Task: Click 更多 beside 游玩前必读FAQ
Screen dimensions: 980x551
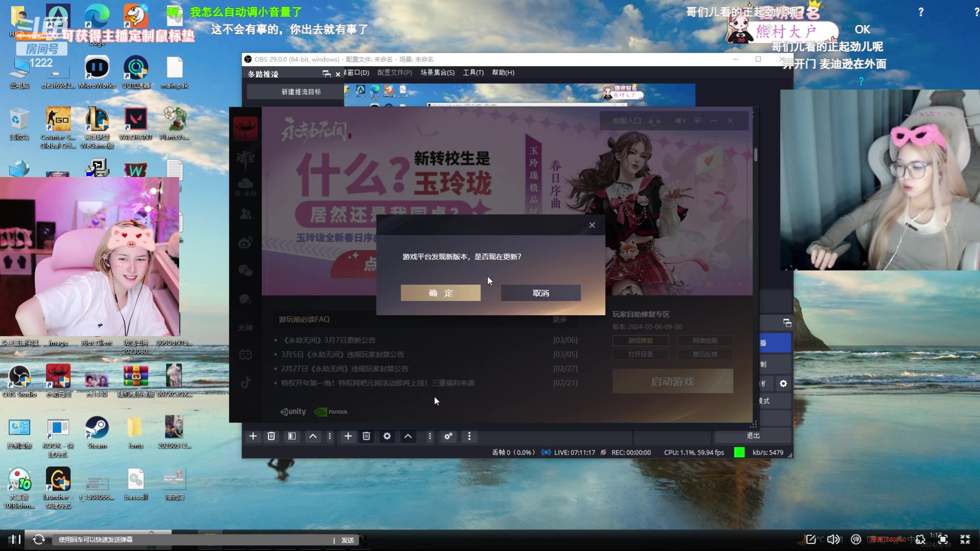Action: tap(560, 319)
